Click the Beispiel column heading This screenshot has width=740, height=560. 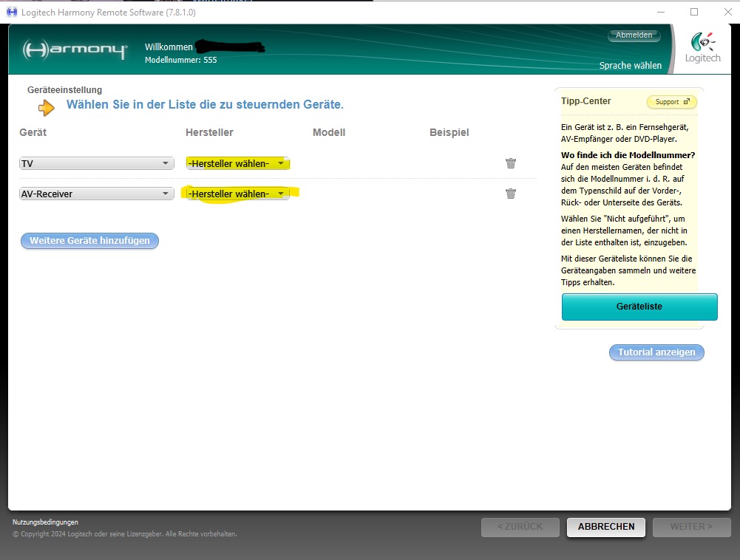[449, 132]
